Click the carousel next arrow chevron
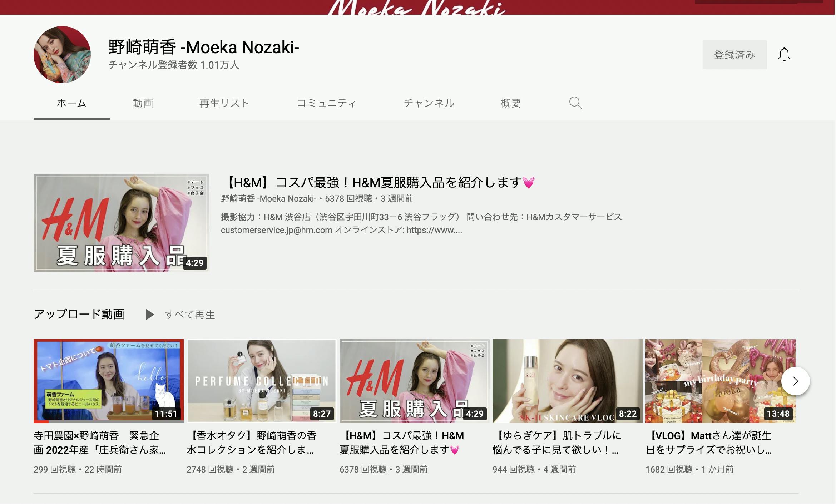Viewport: 836px width, 504px height. click(795, 381)
